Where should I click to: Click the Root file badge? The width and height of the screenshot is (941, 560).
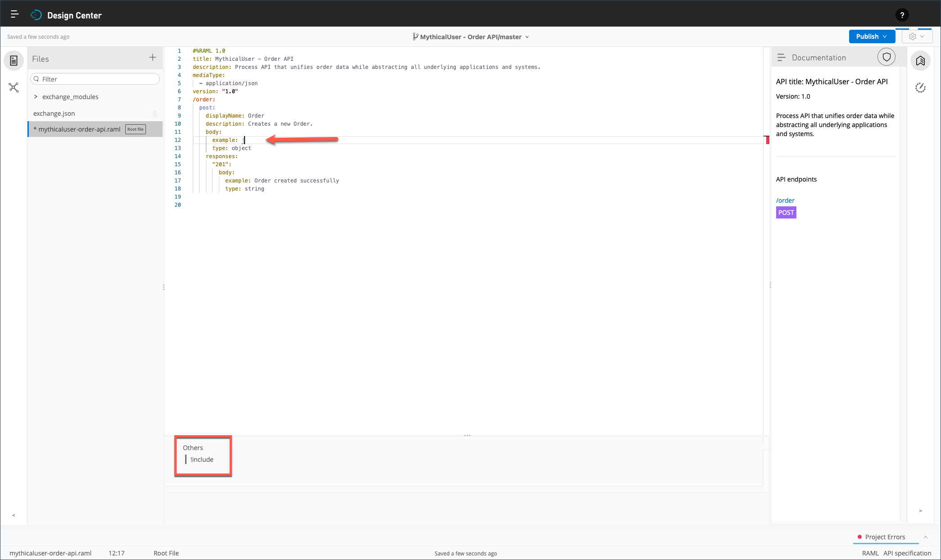[x=135, y=129]
